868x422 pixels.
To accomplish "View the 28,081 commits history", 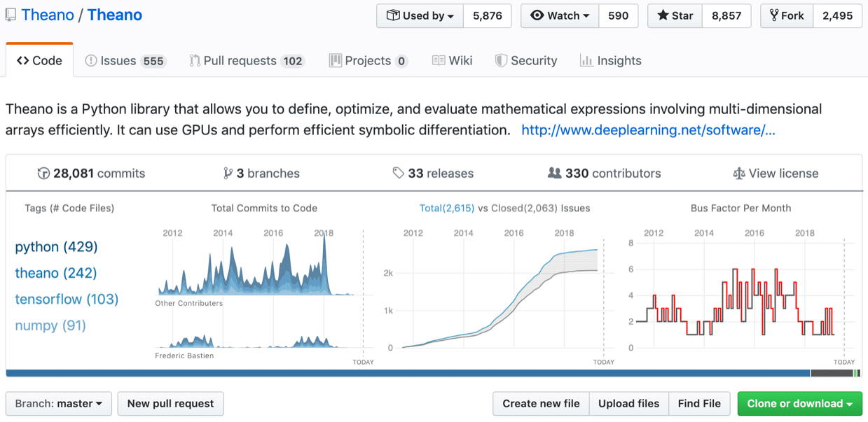I will pos(91,174).
